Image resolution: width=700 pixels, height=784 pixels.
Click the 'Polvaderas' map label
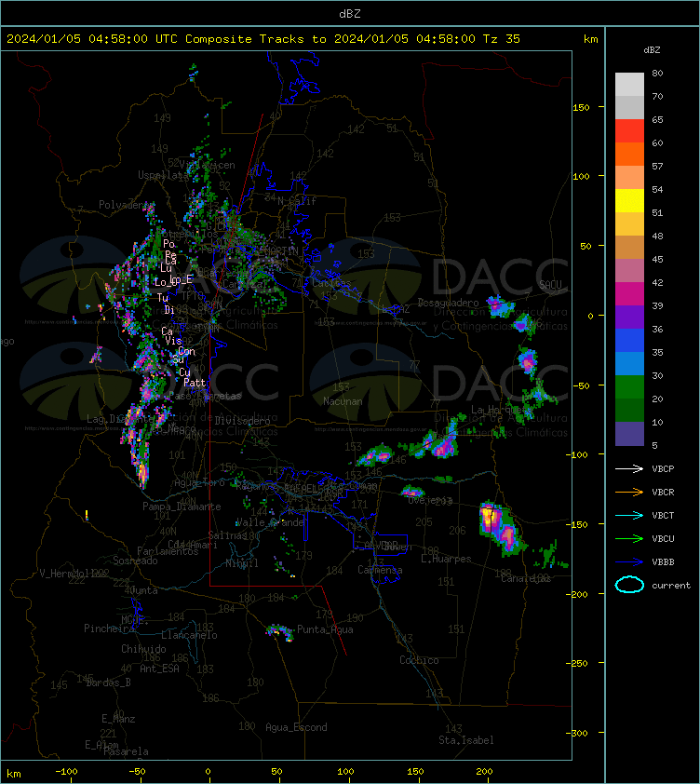click(x=127, y=205)
